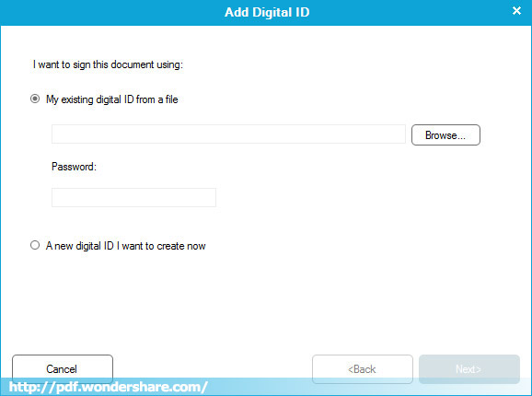Click the 'Add Digital ID' title text
The height and width of the screenshot is (396, 532).
(267, 12)
